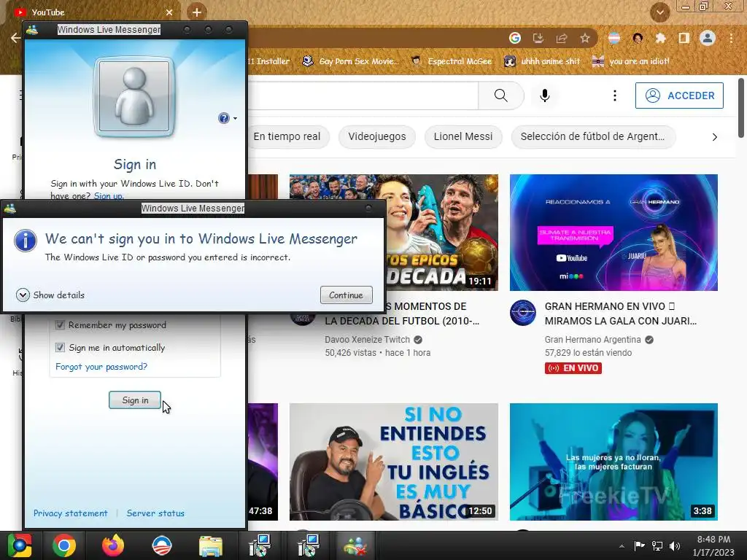Open Chrome extensions puzzle icon

[660, 38]
